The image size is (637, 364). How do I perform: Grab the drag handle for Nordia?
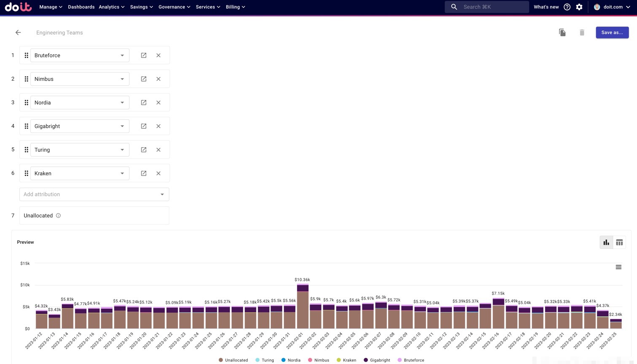pyautogui.click(x=26, y=102)
